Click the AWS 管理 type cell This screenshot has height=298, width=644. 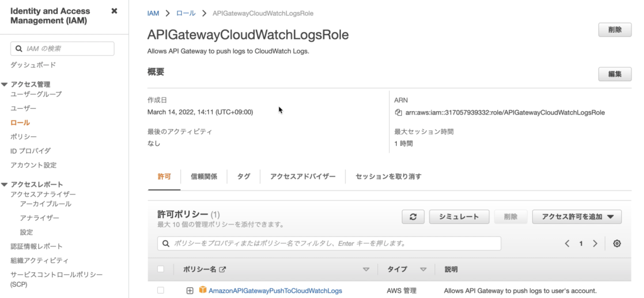point(401,290)
